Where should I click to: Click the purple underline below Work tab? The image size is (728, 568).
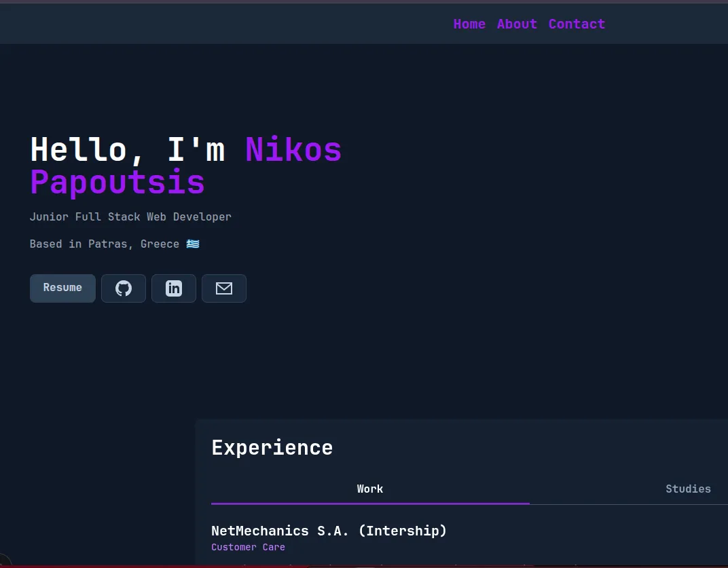370,503
